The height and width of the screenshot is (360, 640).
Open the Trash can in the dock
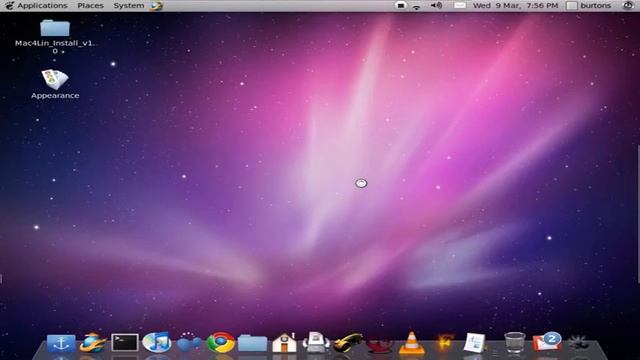[515, 342]
